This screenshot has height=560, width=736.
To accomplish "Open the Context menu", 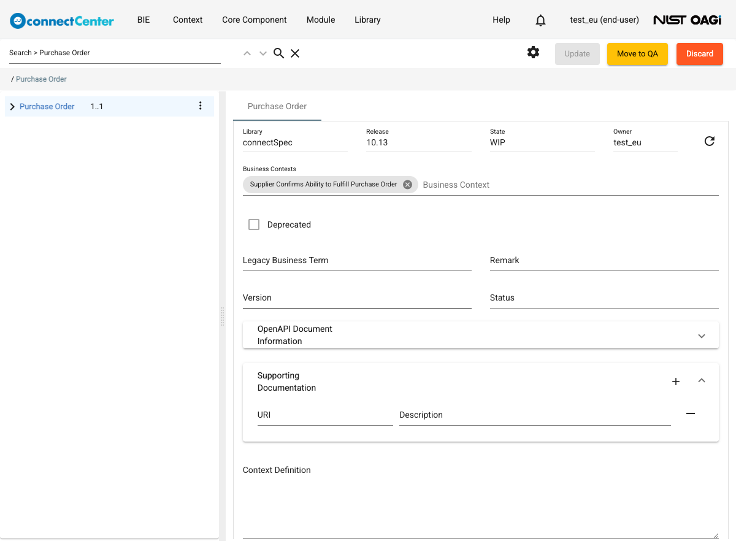I will (188, 20).
